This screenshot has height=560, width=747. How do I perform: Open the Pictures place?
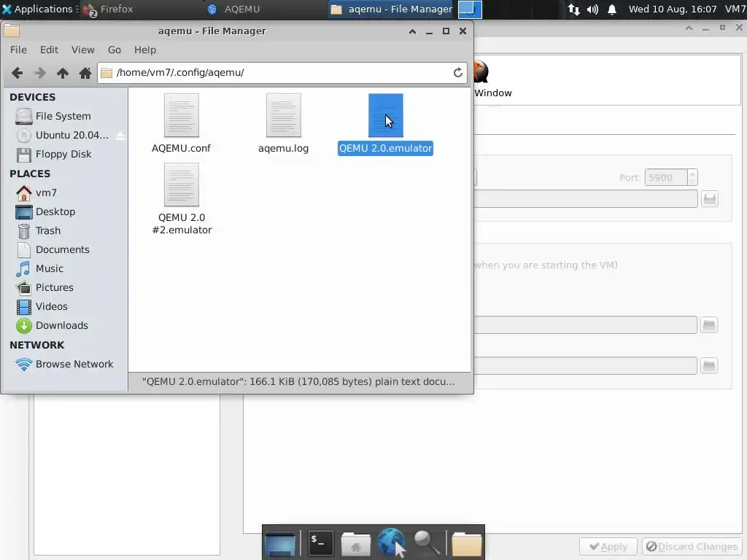click(54, 288)
